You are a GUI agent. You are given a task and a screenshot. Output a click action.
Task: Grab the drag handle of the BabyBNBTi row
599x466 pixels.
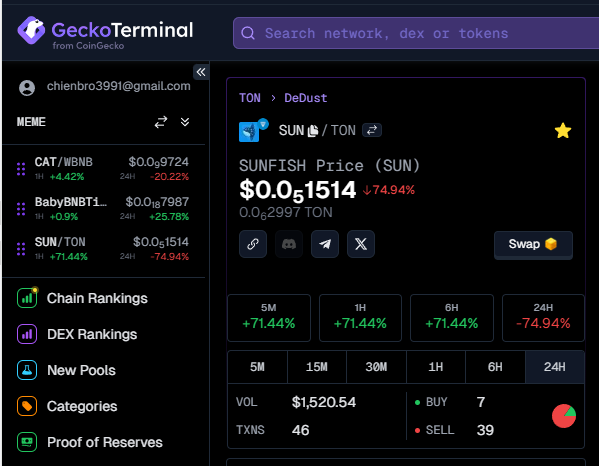coord(21,209)
